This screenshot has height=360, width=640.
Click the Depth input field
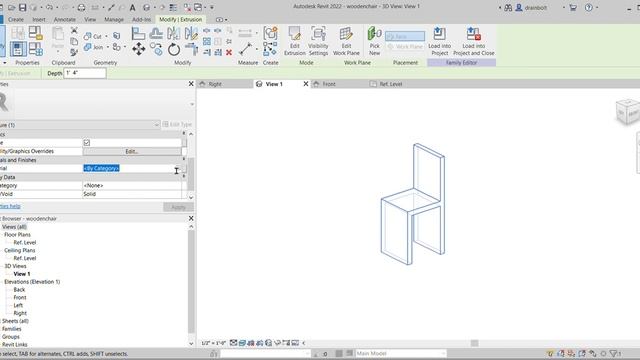[85, 73]
